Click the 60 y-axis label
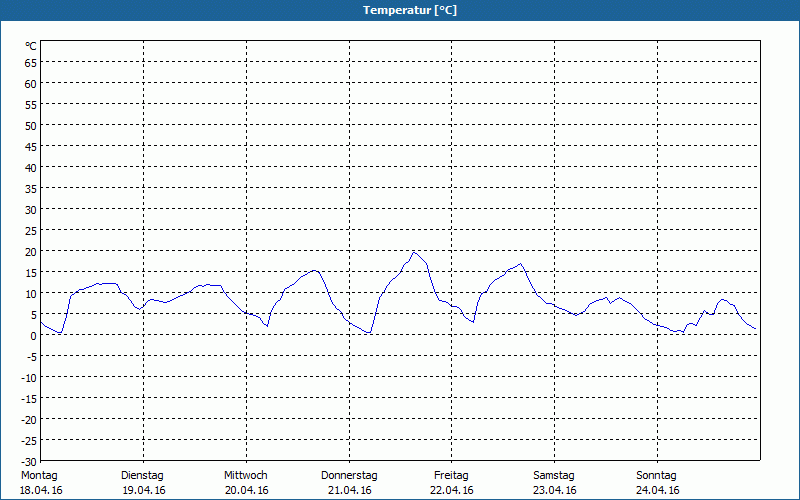800x500 pixels. pos(31,84)
